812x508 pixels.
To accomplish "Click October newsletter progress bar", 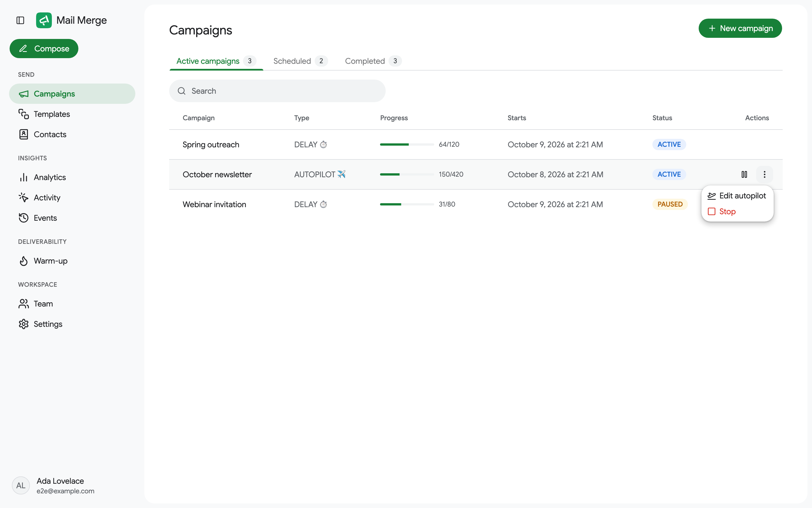I will tap(407, 174).
